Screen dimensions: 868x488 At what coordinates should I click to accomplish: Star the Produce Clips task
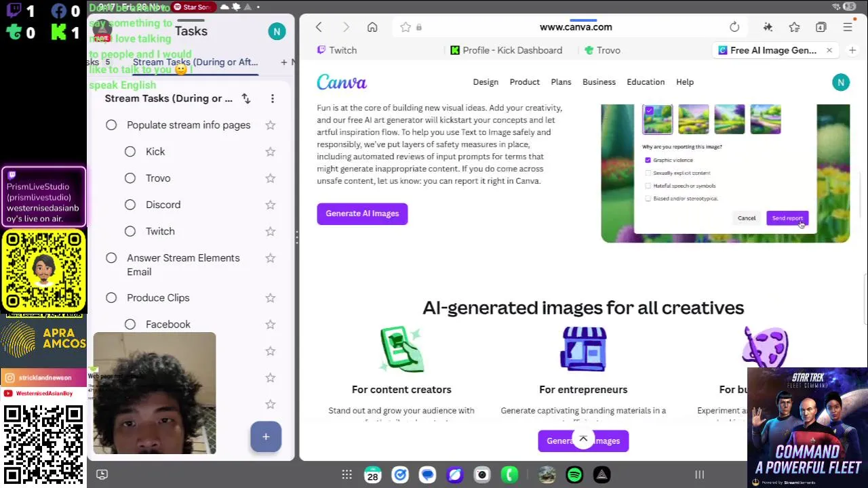click(271, 298)
